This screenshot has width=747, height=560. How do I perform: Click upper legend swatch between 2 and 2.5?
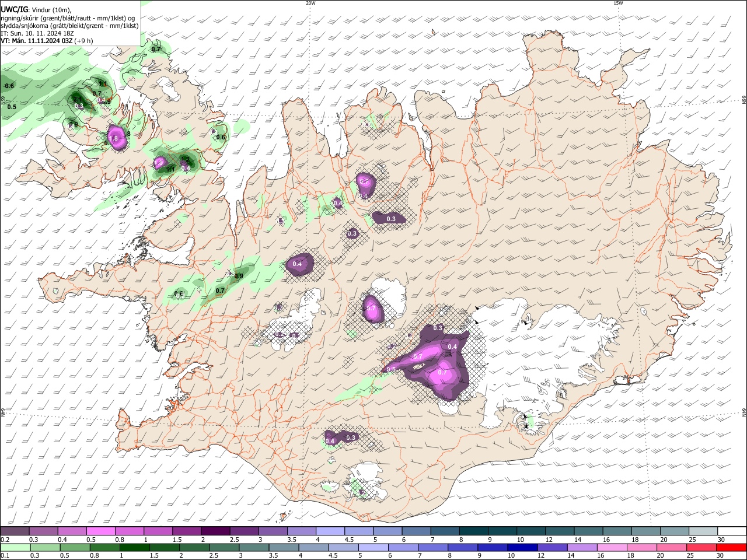[x=215, y=531]
